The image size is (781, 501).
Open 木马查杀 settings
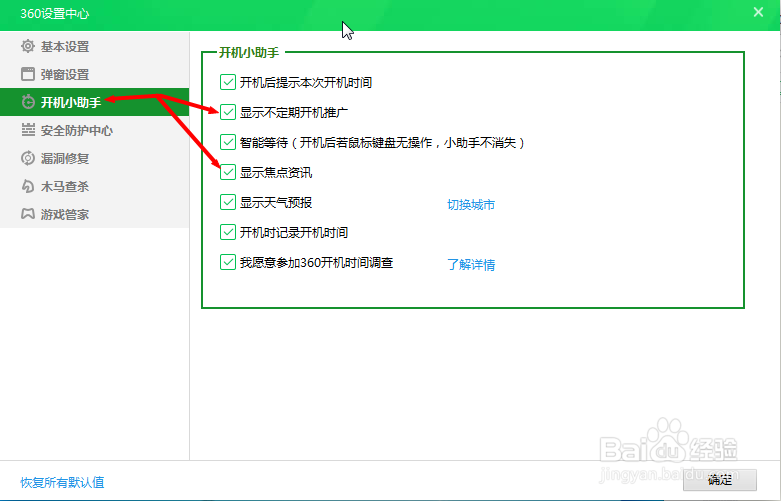point(95,186)
